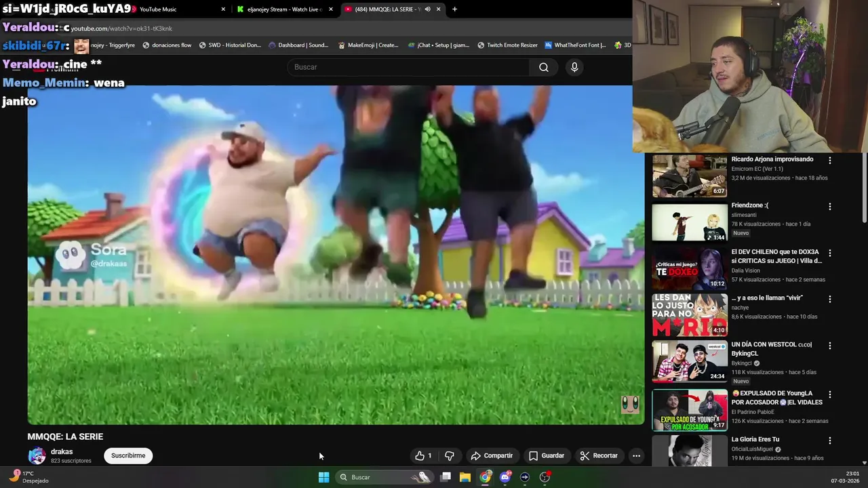Click the YouTube search magnifier icon

pos(544,67)
